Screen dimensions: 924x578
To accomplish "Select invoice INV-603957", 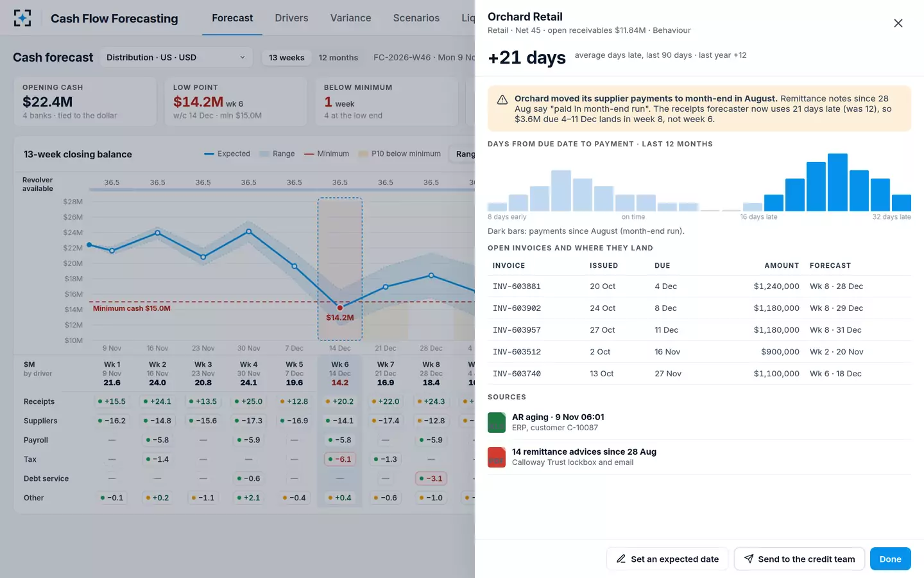I will click(699, 330).
